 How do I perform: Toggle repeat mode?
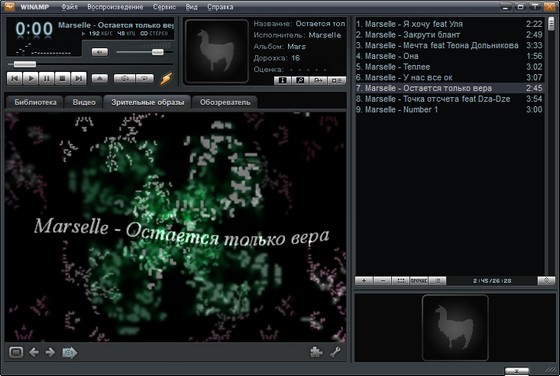click(144, 78)
